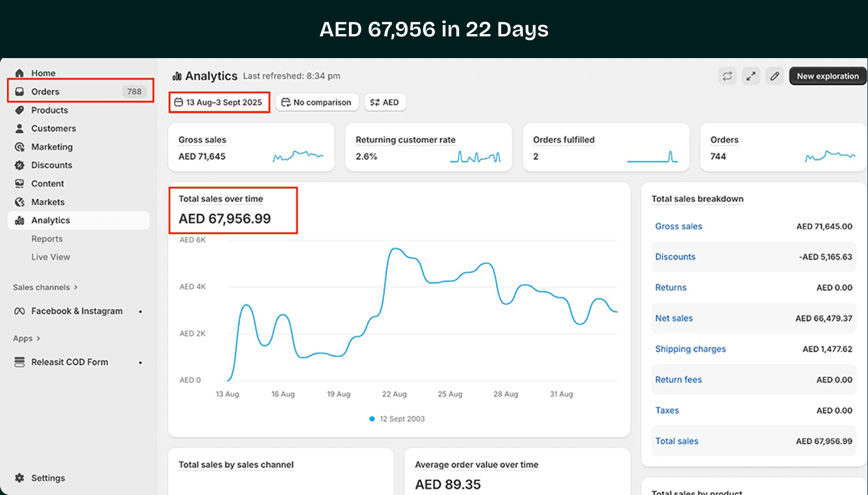Open Settings gear at sidebar bottom
Image resolution: width=868 pixels, height=495 pixels.
pyautogui.click(x=20, y=478)
